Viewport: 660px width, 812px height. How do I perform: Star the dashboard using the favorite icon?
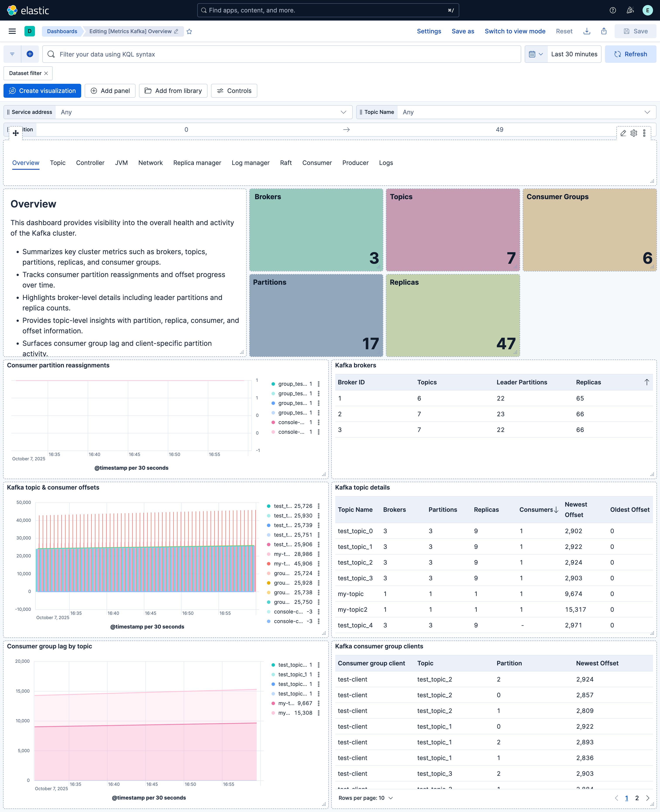click(x=189, y=32)
